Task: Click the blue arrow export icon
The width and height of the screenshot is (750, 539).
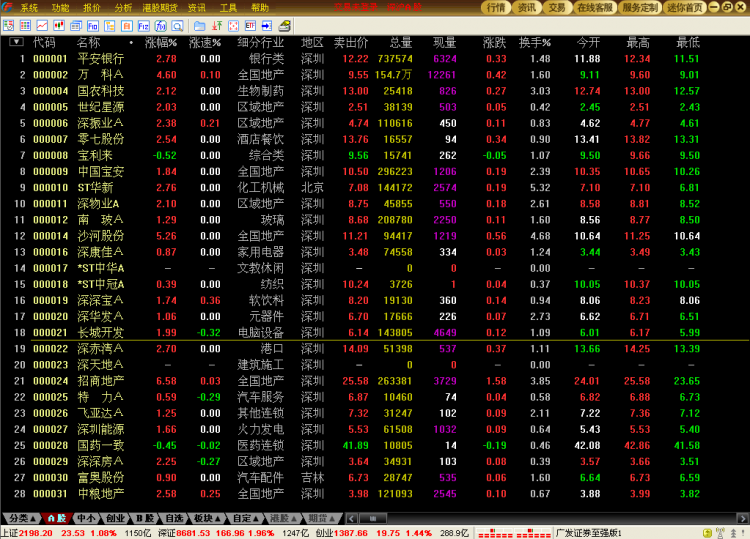Action: (x=267, y=26)
